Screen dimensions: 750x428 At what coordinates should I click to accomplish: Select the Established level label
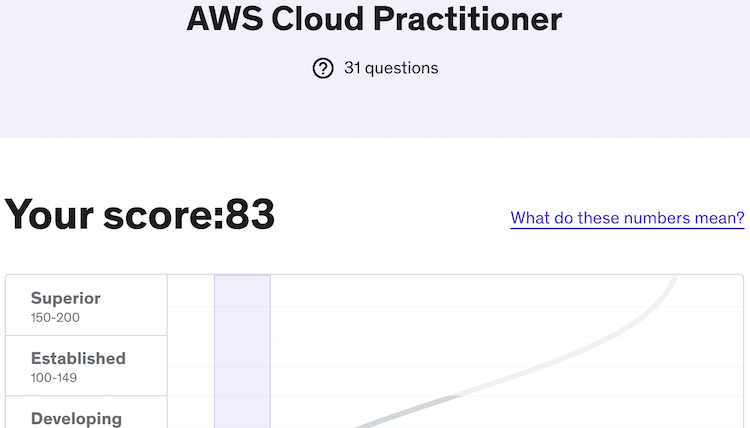click(x=78, y=358)
